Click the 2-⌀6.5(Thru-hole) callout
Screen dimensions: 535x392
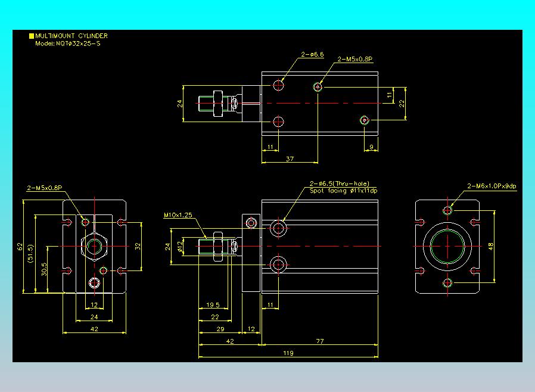click(340, 184)
